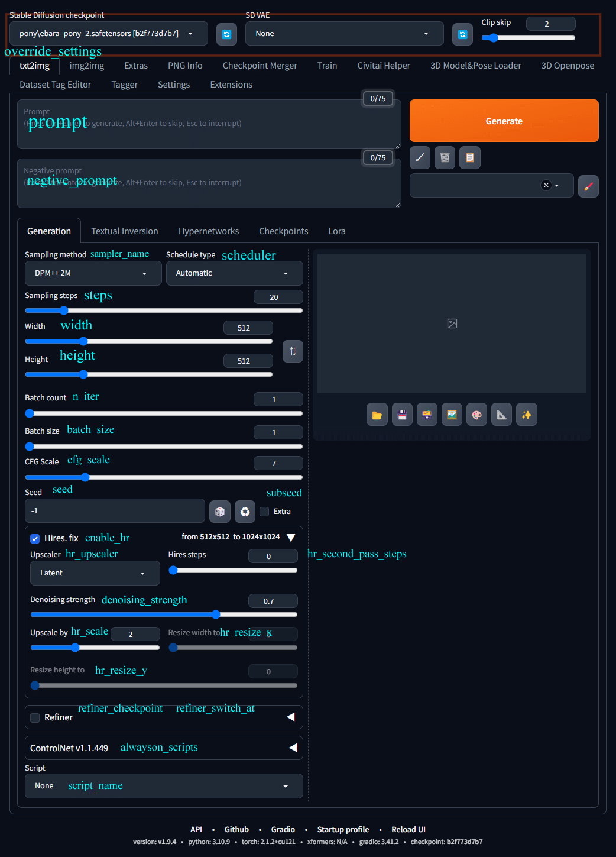Clear the prompt using the trash icon

pos(445,157)
